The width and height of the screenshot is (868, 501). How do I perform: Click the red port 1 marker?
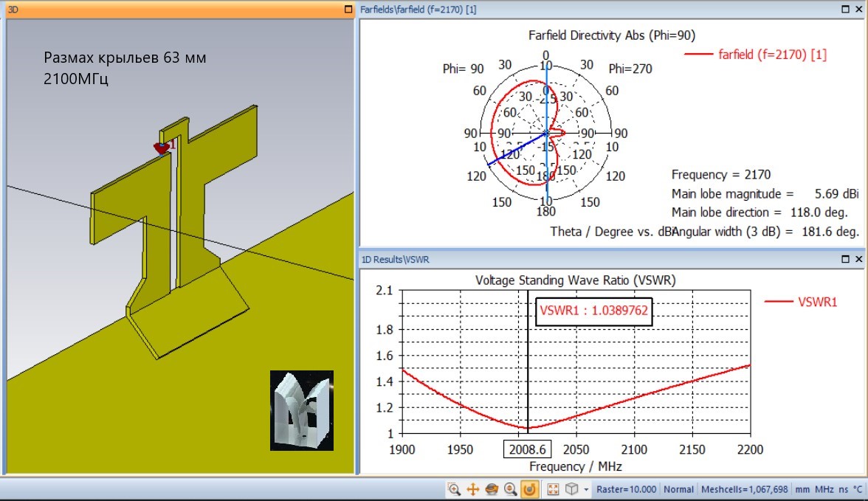pos(162,148)
